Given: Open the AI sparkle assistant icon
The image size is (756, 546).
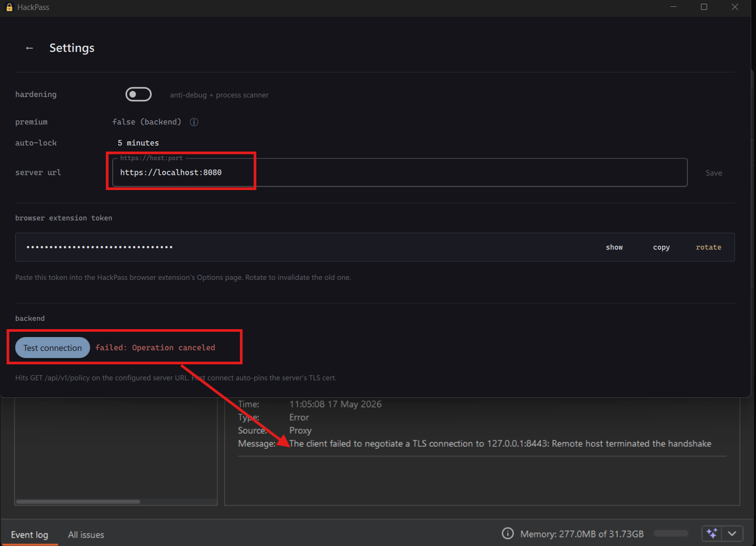Looking at the screenshot, I should click(712, 533).
